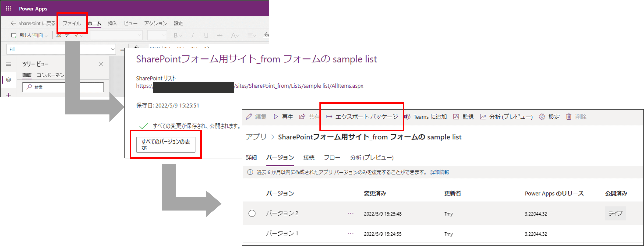Sort by 変更済み column header
This screenshot has height=246, width=644.
(375, 193)
